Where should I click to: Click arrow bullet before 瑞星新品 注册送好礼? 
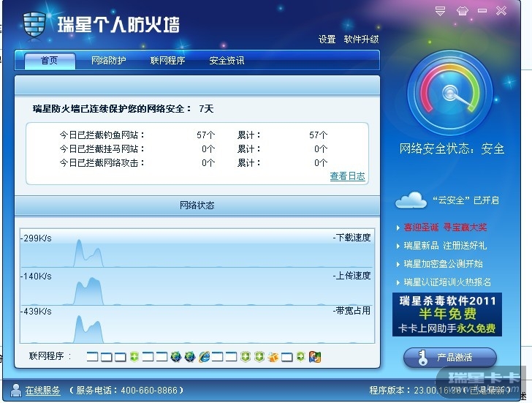[398, 246]
